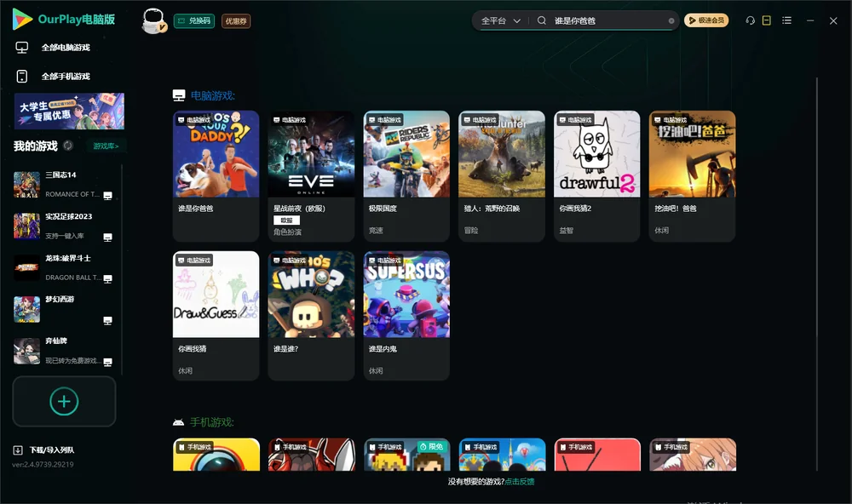Open the 谁是谁? game card
Screen dimensions: 852x504
coord(311,316)
